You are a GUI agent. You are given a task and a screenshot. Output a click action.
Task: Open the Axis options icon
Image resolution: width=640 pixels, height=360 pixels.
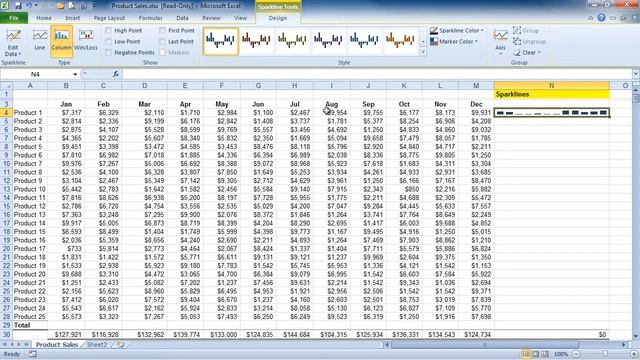tap(500, 36)
